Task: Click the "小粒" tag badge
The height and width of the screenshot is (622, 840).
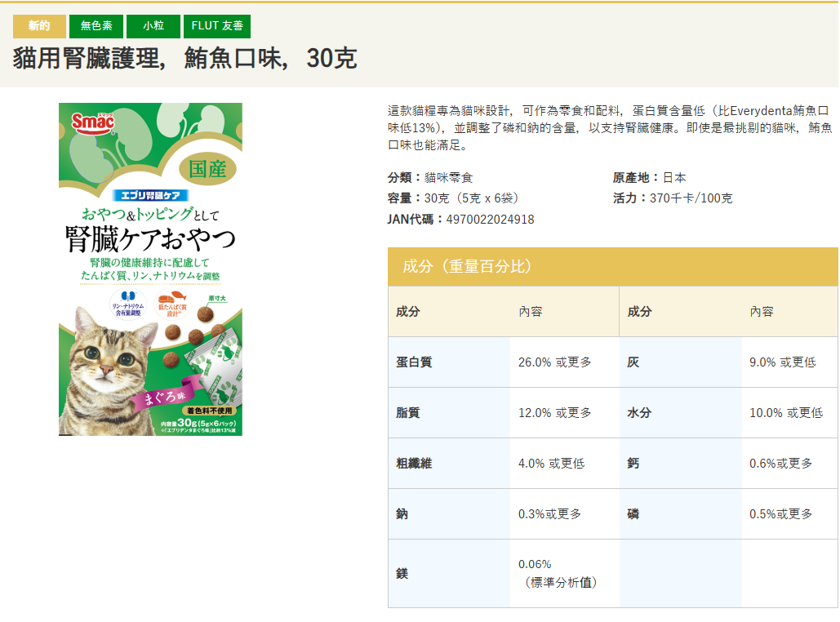Action: [x=153, y=26]
